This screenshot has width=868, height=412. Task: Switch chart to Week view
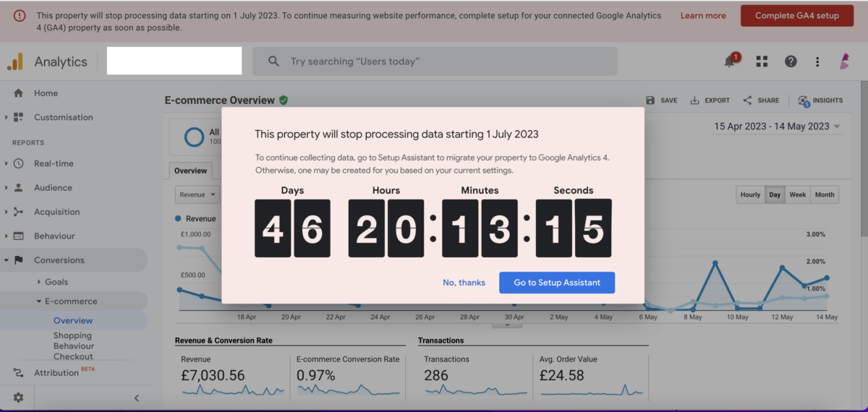(798, 194)
